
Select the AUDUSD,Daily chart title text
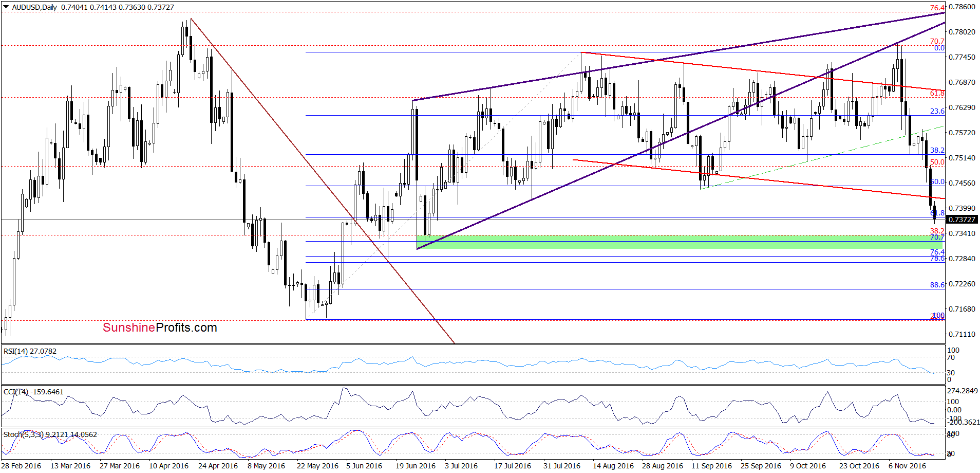[34, 7]
